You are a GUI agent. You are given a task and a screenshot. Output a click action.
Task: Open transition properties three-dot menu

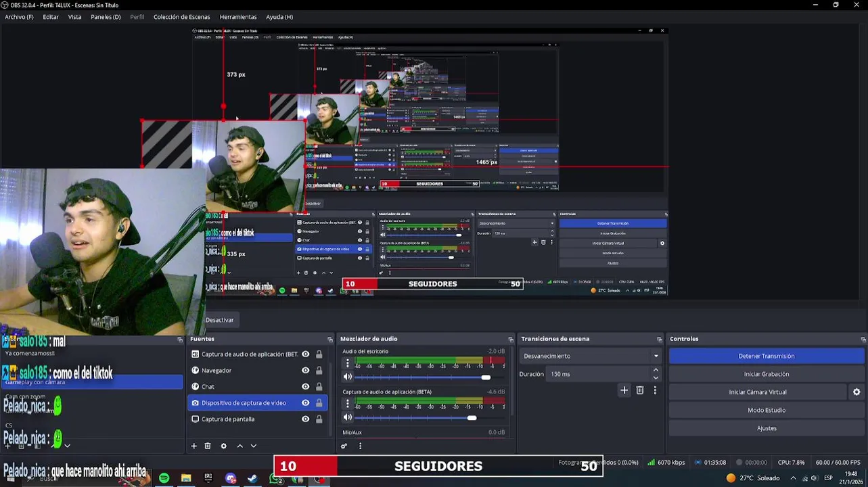655,390
